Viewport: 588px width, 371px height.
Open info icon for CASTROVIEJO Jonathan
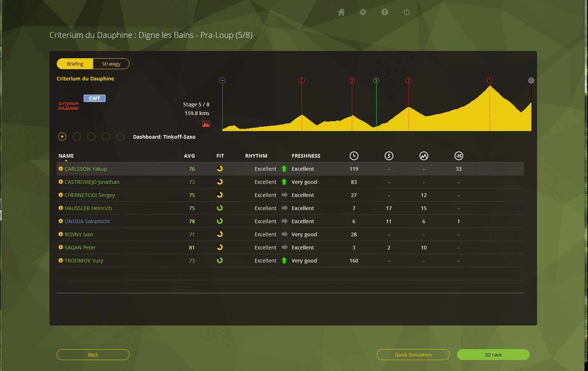61,182
